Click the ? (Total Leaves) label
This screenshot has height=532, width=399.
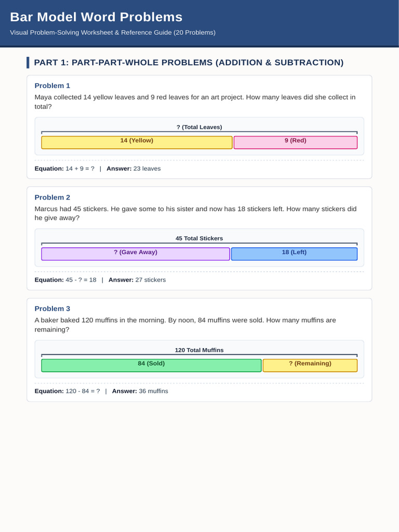[x=199, y=127]
